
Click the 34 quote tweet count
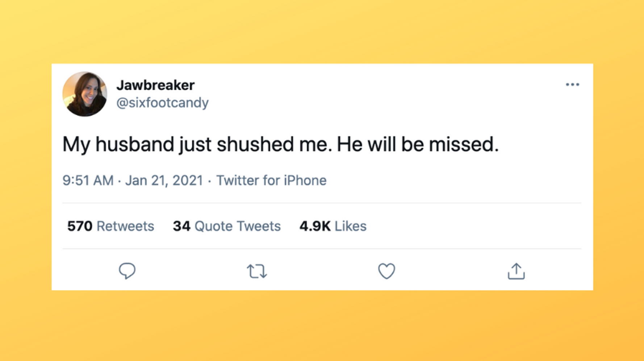tap(181, 226)
